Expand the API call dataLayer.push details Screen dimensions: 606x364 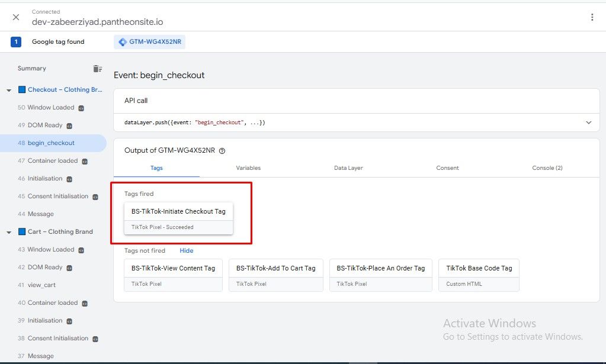tap(588, 123)
